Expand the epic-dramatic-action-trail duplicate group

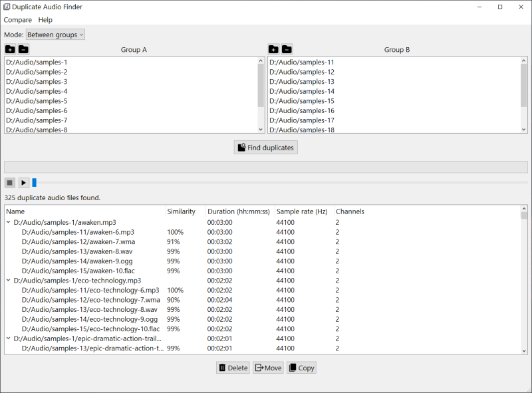pyautogui.click(x=9, y=338)
